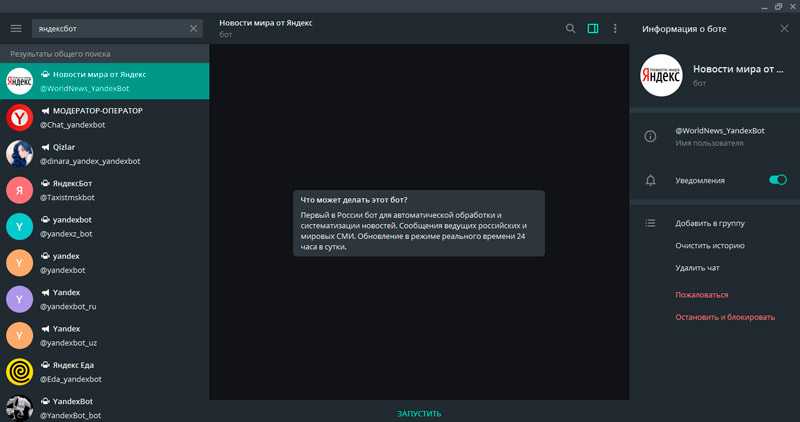
Task: Clear the search field with X
Action: pyautogui.click(x=193, y=29)
